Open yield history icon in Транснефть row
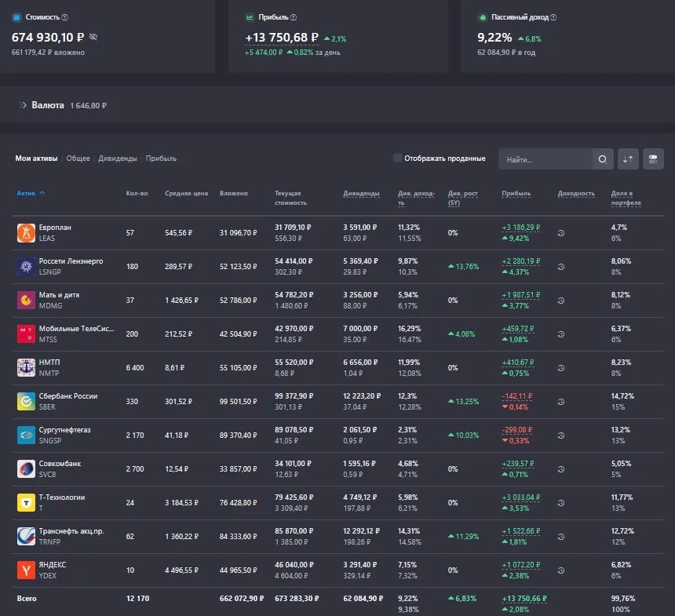 (x=561, y=537)
